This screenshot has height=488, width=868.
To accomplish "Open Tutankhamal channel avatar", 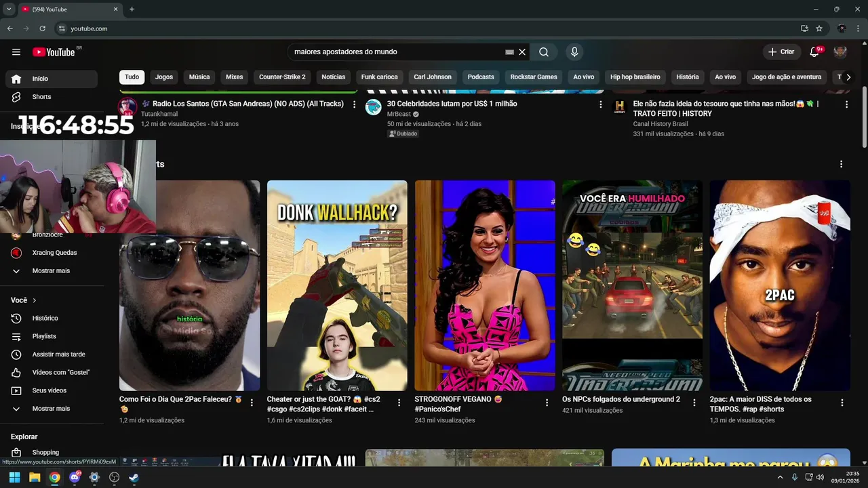I will 127,107.
